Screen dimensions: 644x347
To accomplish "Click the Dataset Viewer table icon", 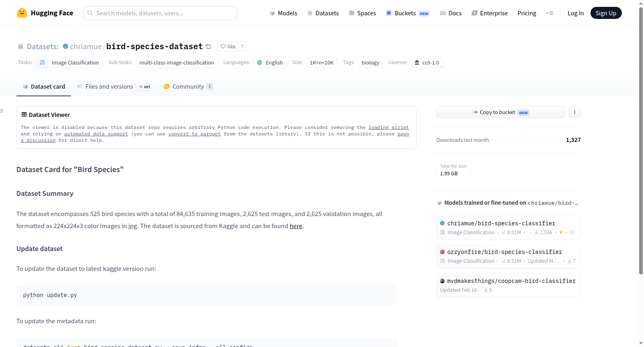I will coord(24,115).
